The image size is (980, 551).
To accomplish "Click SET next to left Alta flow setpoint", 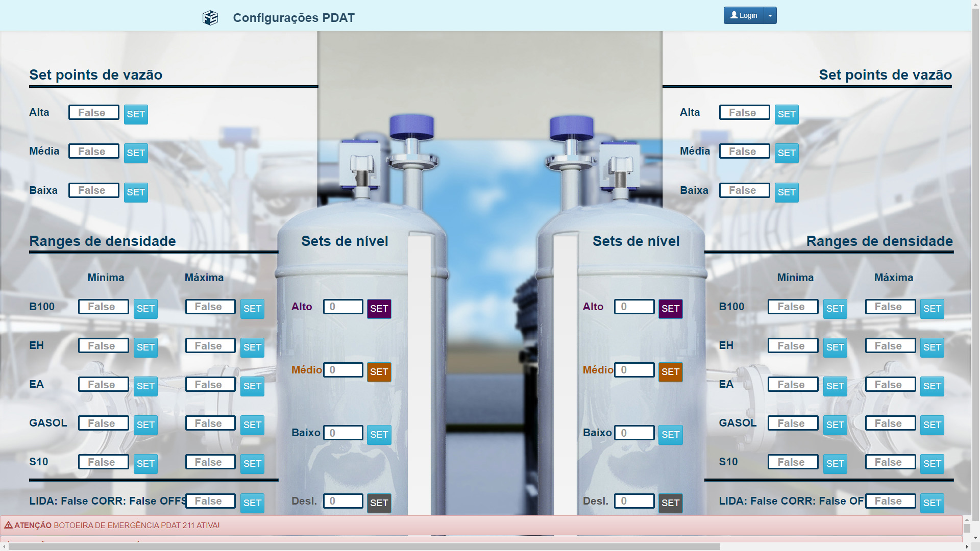I will coord(136,114).
